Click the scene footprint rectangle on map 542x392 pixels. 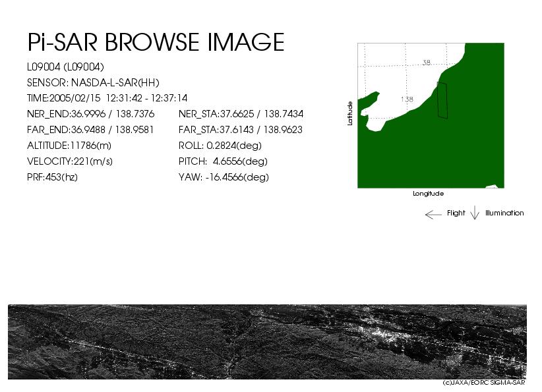pos(442,100)
